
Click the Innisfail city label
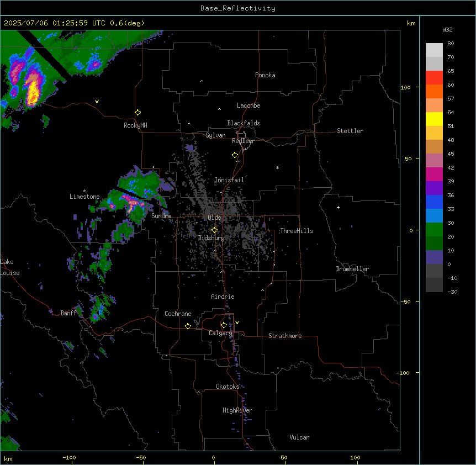click(229, 180)
